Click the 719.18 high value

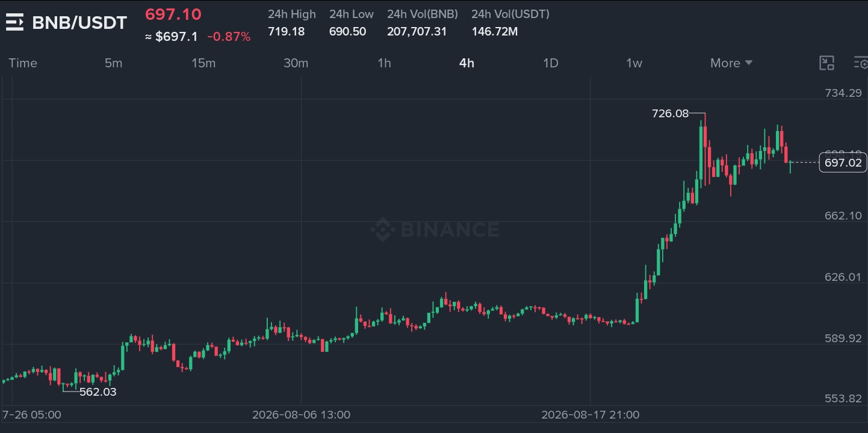(286, 31)
